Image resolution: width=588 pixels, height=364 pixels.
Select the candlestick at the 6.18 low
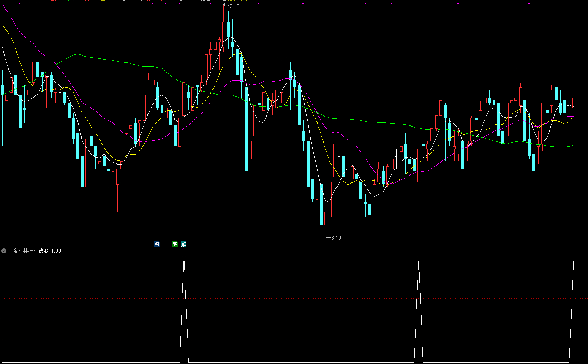tap(326, 217)
